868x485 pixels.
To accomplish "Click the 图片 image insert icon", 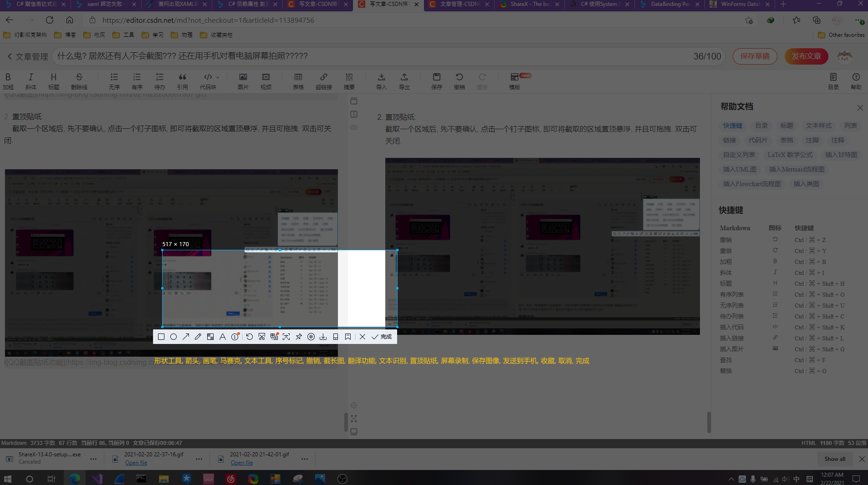I will tap(243, 81).
